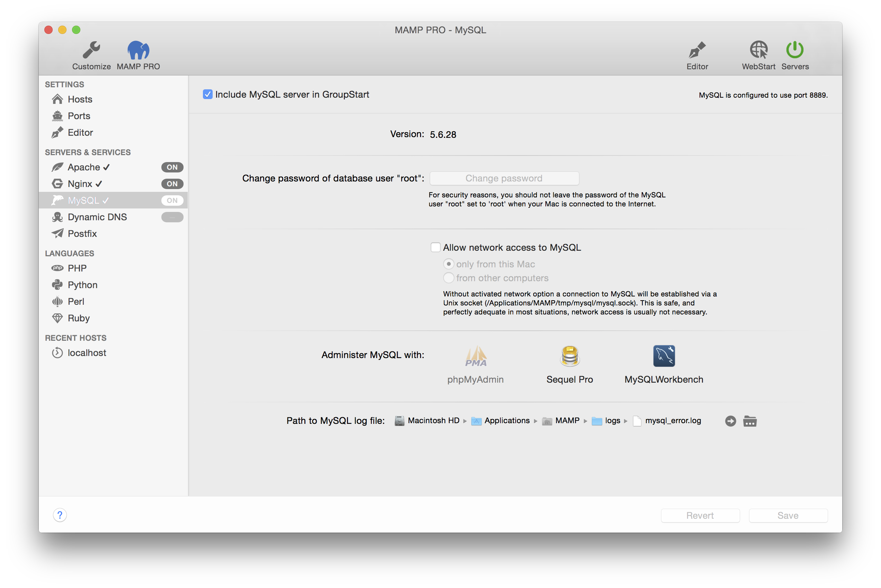Open Editor settings in the sidebar
This screenshot has height=588, width=881.
point(113,132)
